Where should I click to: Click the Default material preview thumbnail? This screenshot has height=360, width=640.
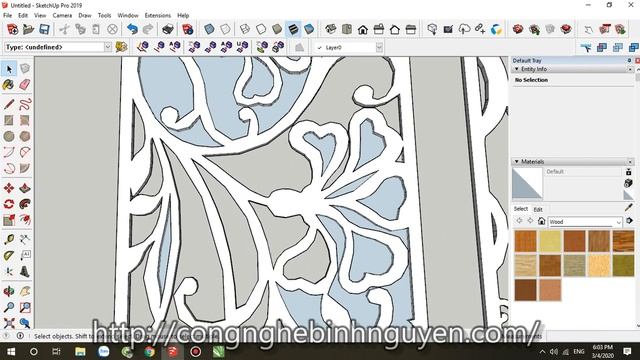[x=527, y=183]
